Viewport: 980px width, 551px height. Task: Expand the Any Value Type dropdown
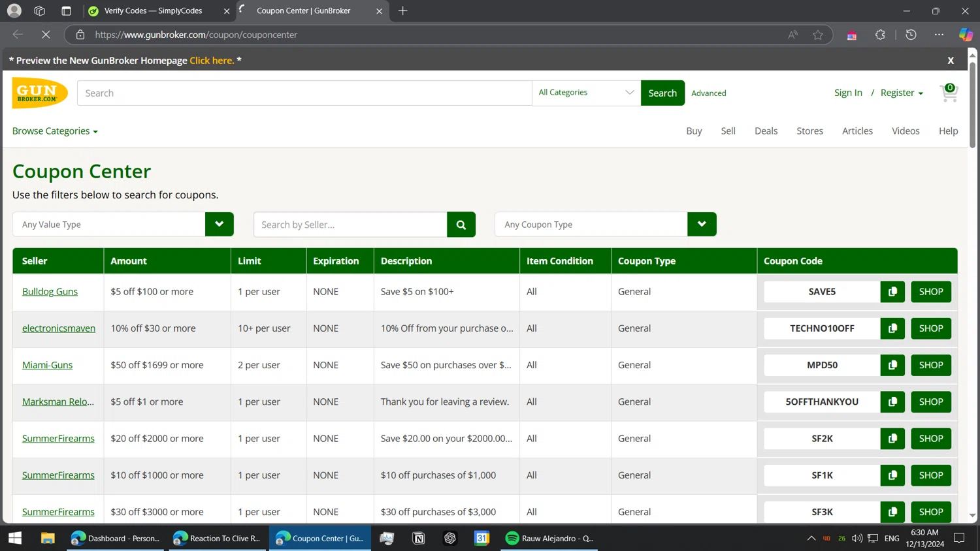(219, 225)
